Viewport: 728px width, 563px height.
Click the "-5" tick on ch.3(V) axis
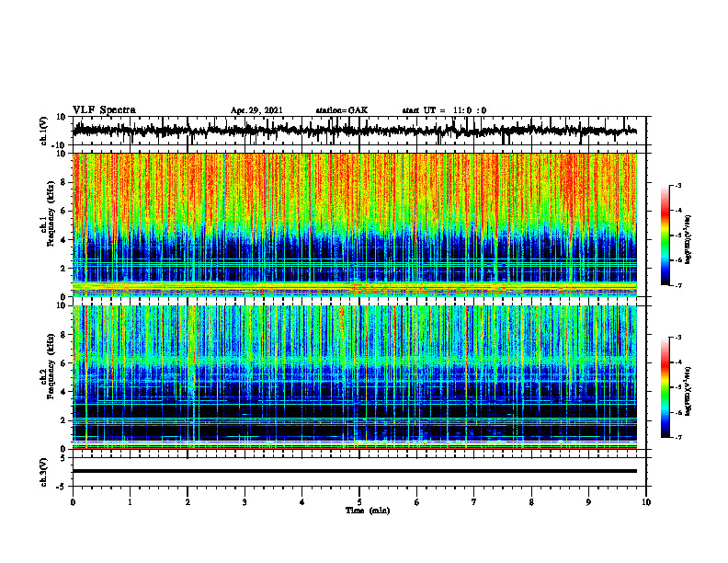(x=62, y=487)
